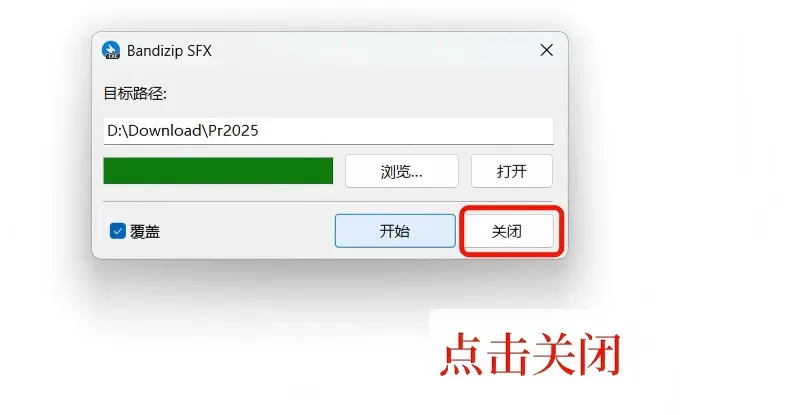Screen dimensions: 800x415
Task: Click the 打开 open button
Action: pyautogui.click(x=512, y=171)
